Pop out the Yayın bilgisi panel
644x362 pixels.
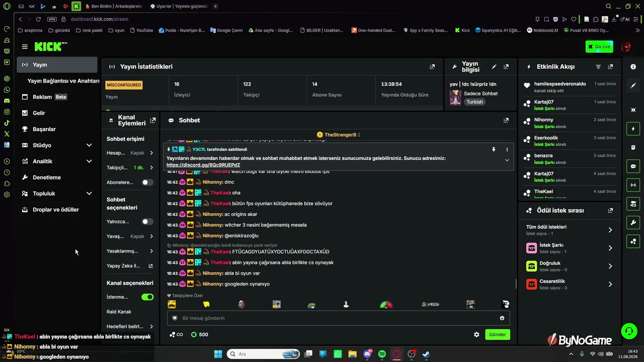pyautogui.click(x=506, y=66)
